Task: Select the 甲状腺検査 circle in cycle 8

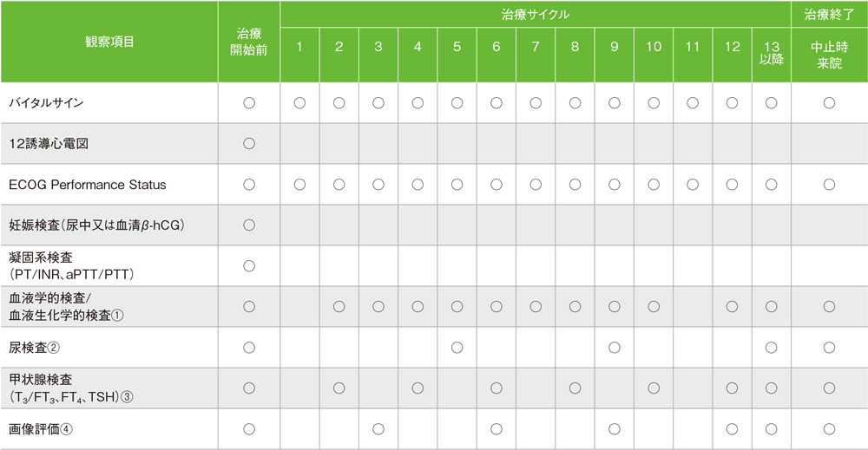Action: coord(575,388)
